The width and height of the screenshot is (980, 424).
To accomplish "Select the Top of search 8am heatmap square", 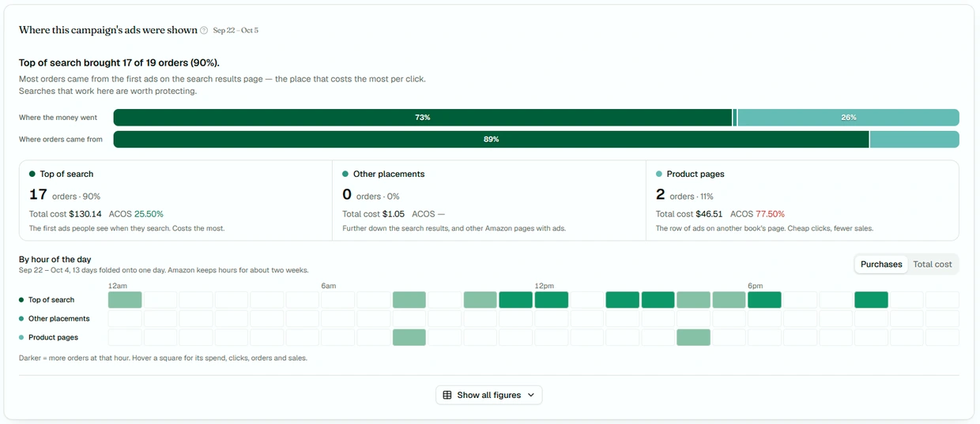I will pos(409,300).
